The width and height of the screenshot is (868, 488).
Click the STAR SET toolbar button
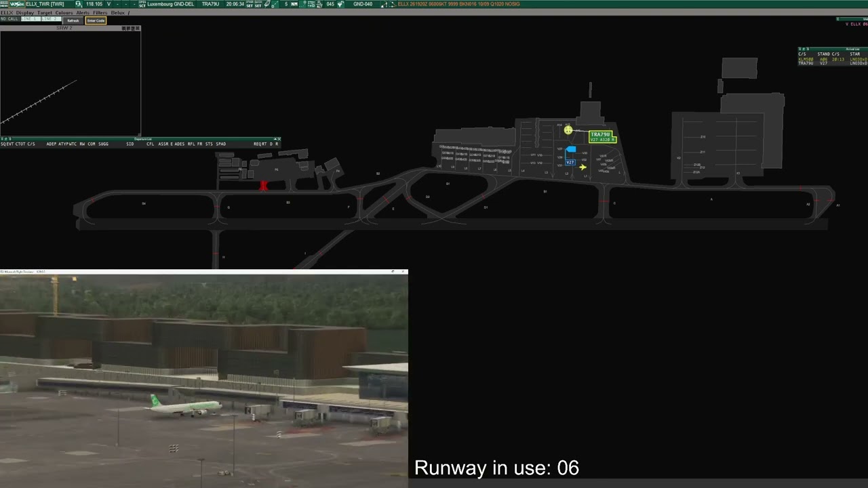[x=250, y=4]
